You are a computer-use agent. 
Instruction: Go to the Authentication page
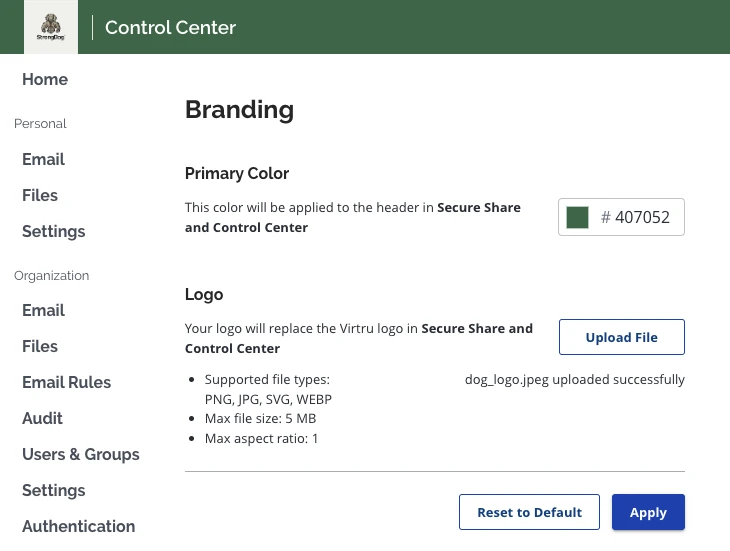pos(78,527)
